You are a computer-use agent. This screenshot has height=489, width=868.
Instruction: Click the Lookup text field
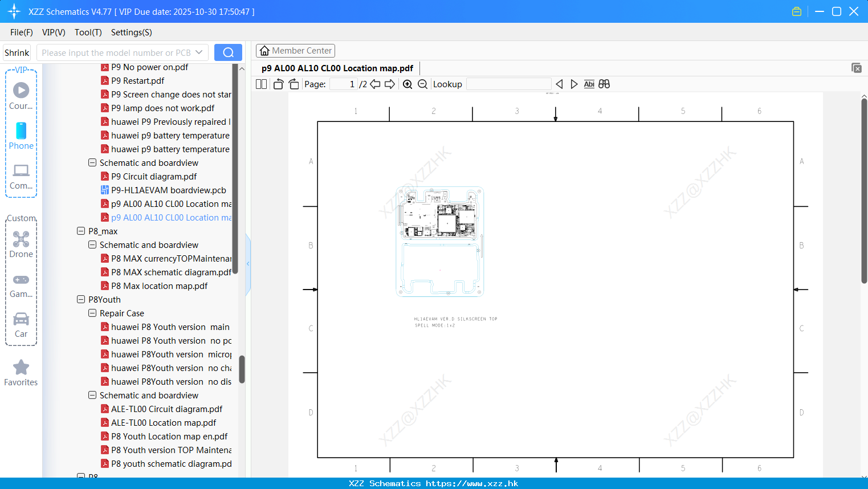pyautogui.click(x=509, y=84)
